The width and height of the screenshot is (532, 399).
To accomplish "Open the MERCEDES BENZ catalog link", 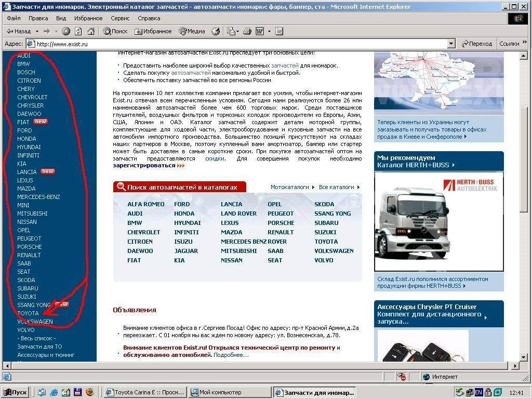I will pos(243,242).
